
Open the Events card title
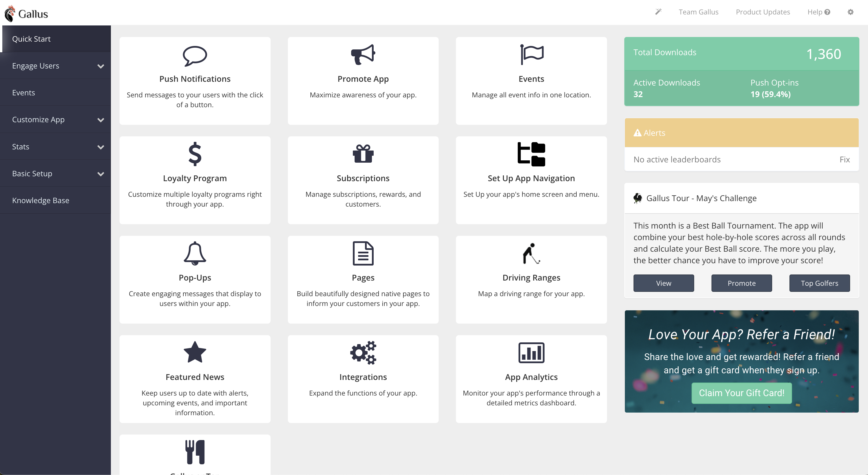[x=531, y=79]
